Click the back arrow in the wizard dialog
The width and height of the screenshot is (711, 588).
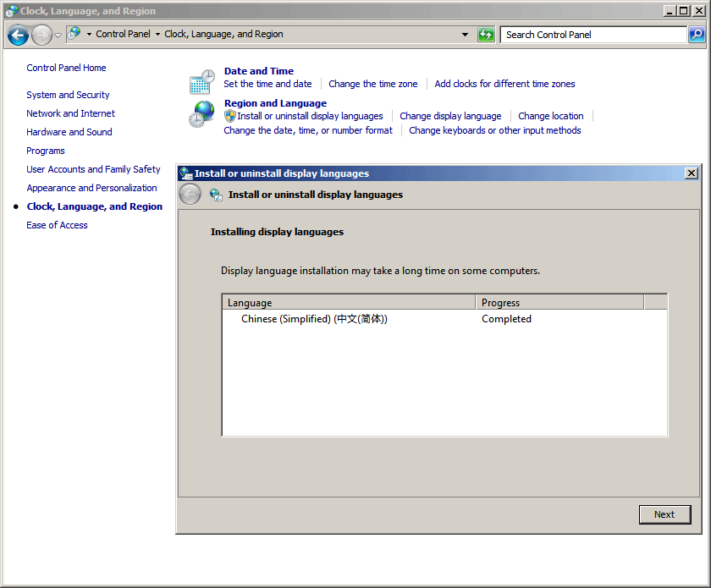pos(190,195)
